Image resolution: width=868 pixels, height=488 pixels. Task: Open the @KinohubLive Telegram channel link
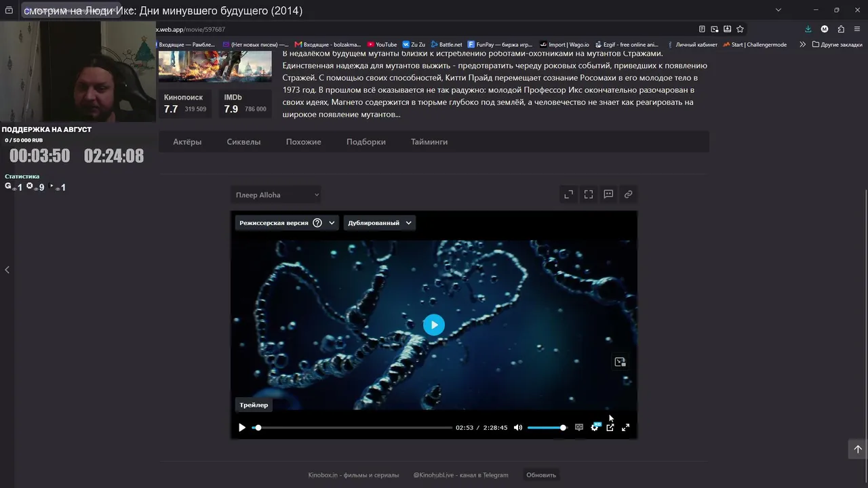(x=460, y=475)
